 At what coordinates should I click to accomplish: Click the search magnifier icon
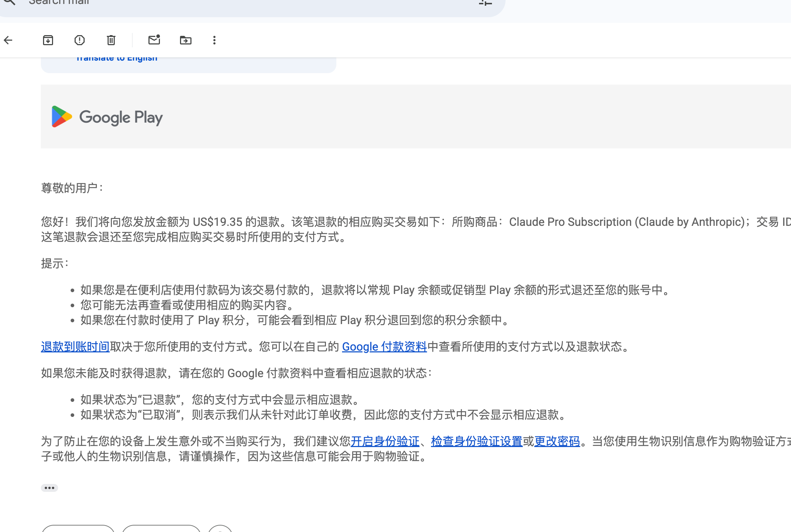[x=9, y=2]
